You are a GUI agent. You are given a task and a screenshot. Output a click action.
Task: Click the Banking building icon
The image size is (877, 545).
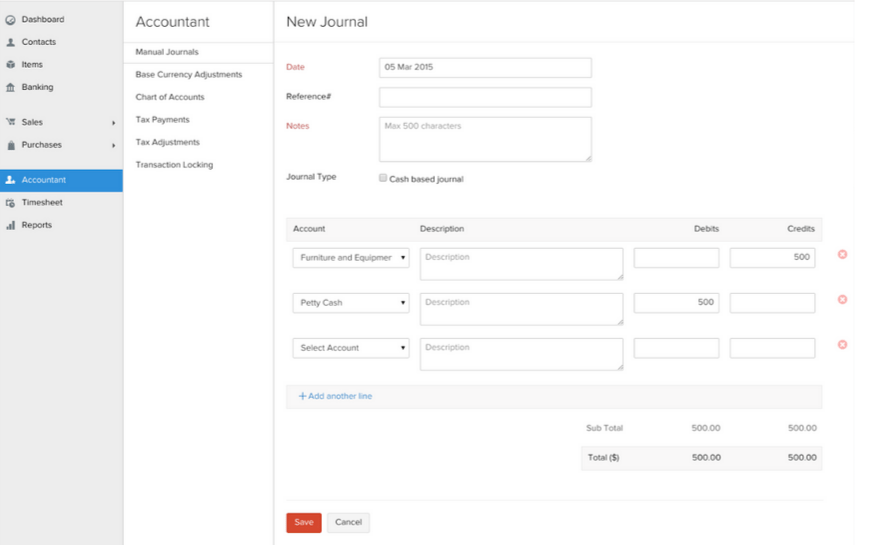[x=10, y=87]
